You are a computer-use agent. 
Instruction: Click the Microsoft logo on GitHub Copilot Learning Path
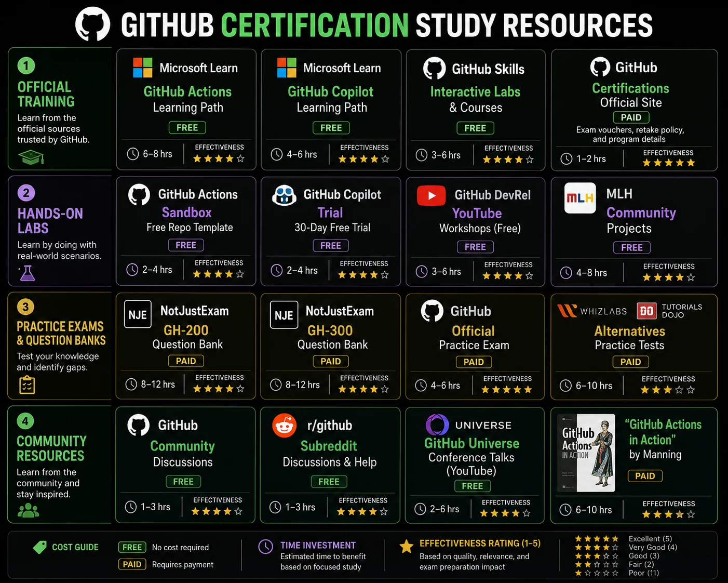point(287,68)
